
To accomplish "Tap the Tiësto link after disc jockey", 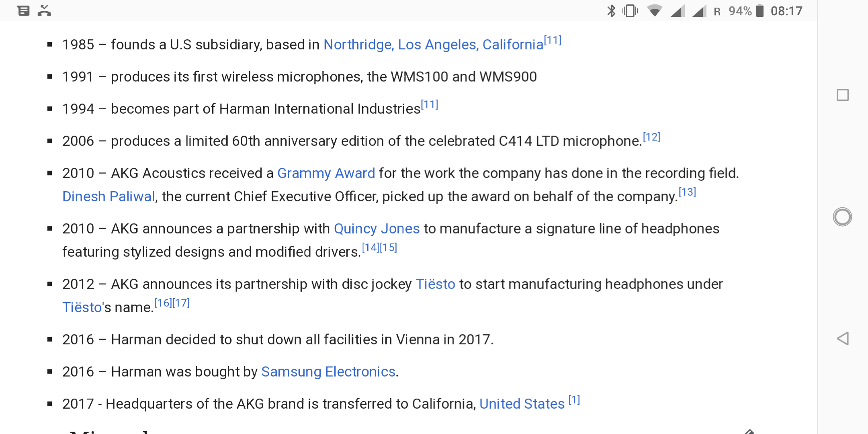I will click(x=435, y=284).
